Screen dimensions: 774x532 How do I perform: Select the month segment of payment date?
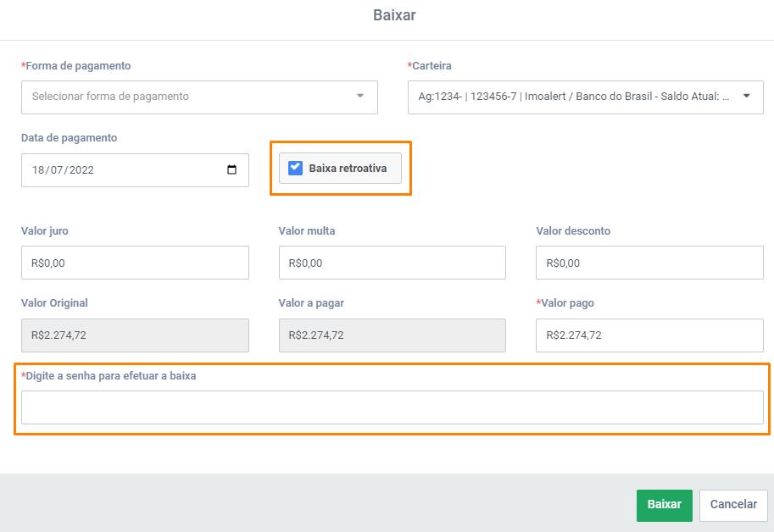[57, 170]
